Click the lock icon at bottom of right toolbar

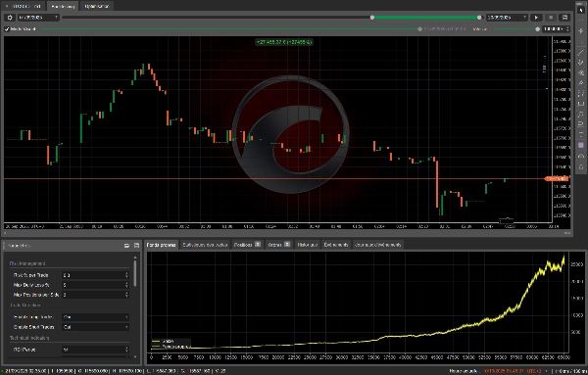coord(581,166)
